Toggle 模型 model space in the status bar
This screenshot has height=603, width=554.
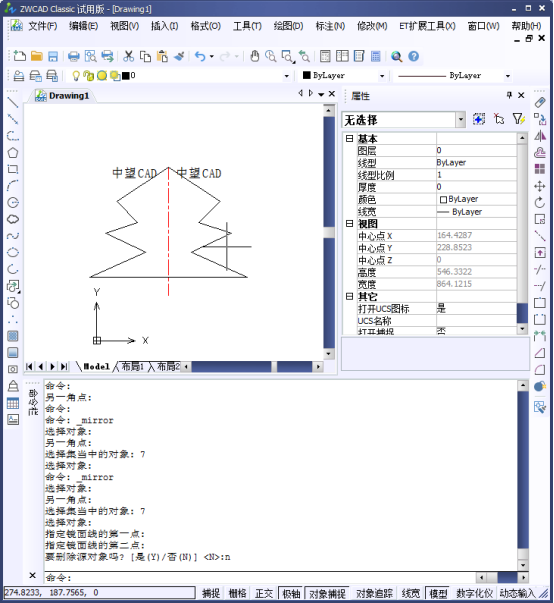438,593
